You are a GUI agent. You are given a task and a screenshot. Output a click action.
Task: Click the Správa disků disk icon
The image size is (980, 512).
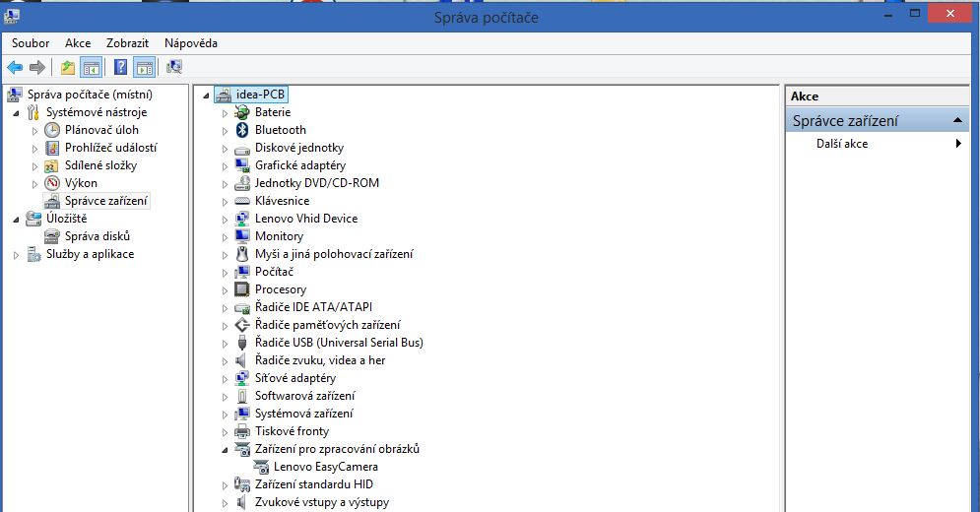coord(52,236)
